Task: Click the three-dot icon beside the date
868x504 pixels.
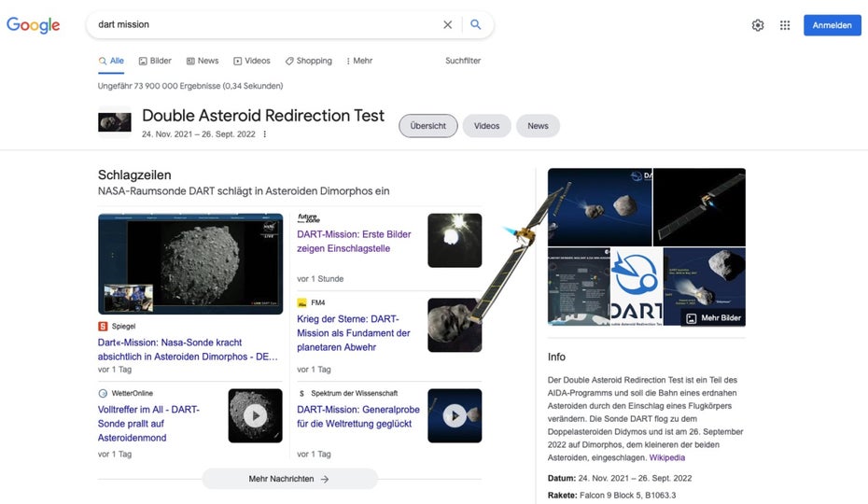Action: point(265,134)
